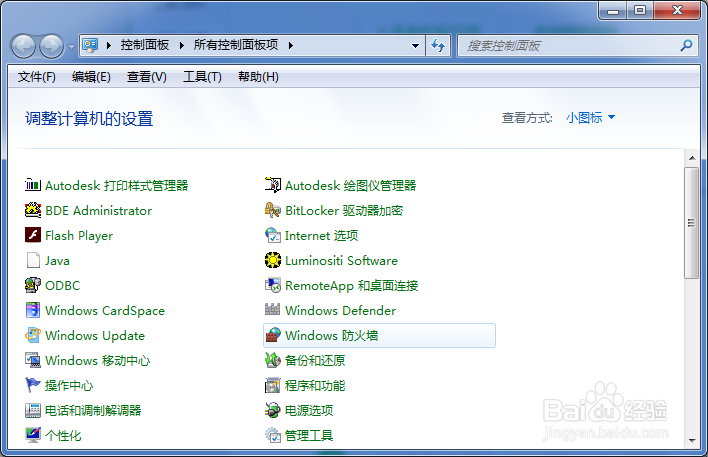The image size is (708, 457).
Task: Open the 查看(V) menu
Action: [147, 77]
